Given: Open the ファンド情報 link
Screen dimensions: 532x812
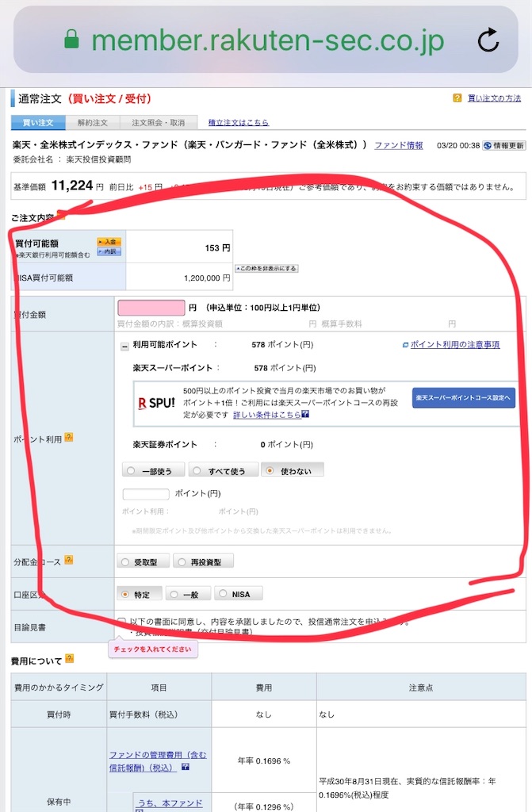Looking at the screenshot, I should pyautogui.click(x=398, y=146).
